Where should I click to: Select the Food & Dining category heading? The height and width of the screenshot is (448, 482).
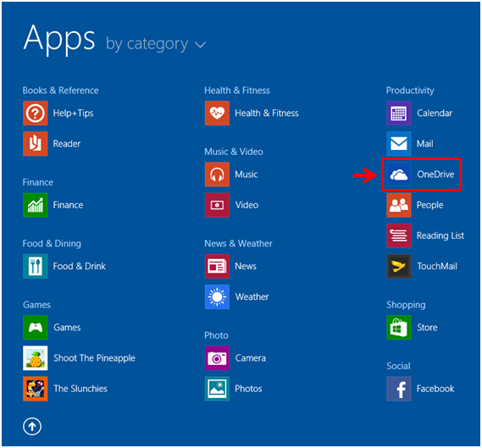pyautogui.click(x=52, y=243)
